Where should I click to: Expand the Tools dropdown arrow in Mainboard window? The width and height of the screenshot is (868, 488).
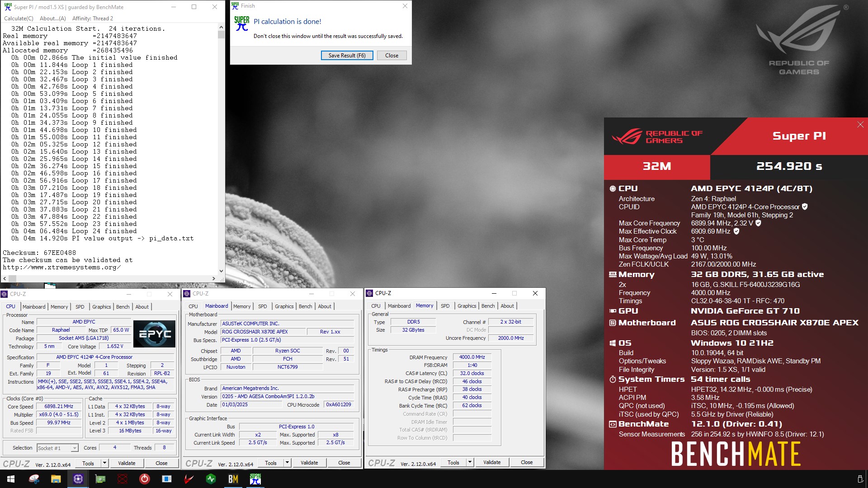pos(287,463)
